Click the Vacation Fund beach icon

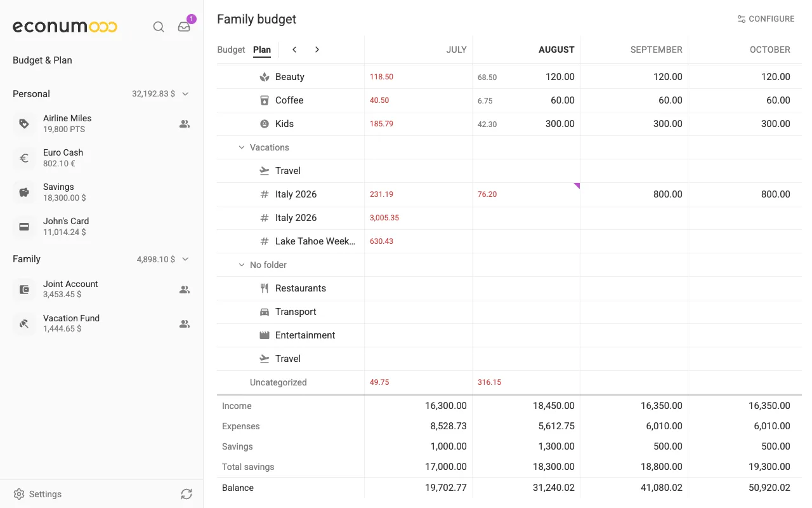tap(24, 324)
